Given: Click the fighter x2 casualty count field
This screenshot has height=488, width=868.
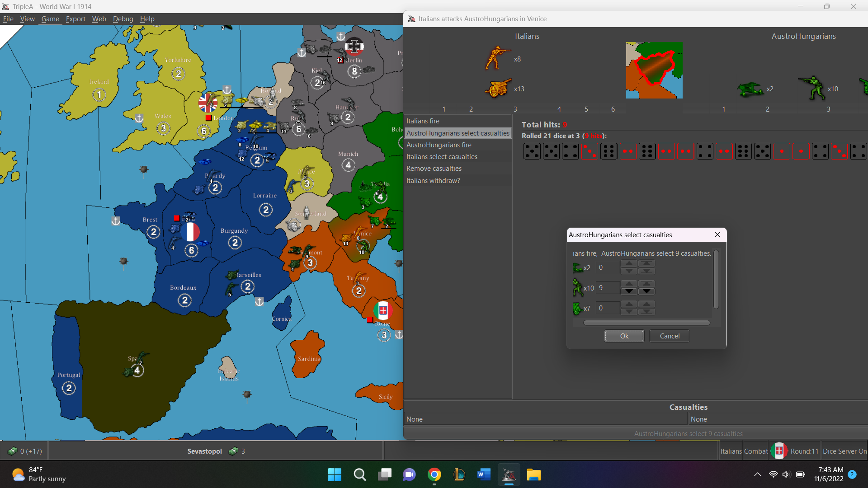Looking at the screenshot, I should (608, 267).
